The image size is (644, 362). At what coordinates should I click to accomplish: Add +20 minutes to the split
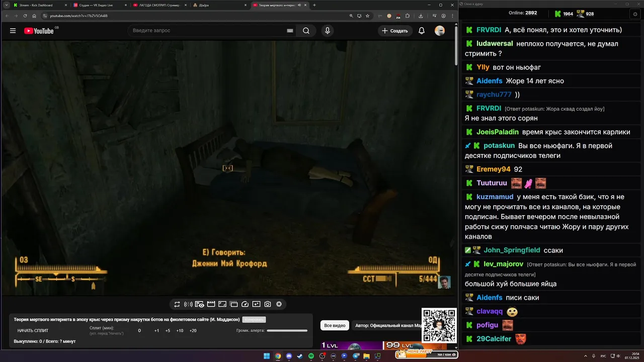[x=193, y=331]
